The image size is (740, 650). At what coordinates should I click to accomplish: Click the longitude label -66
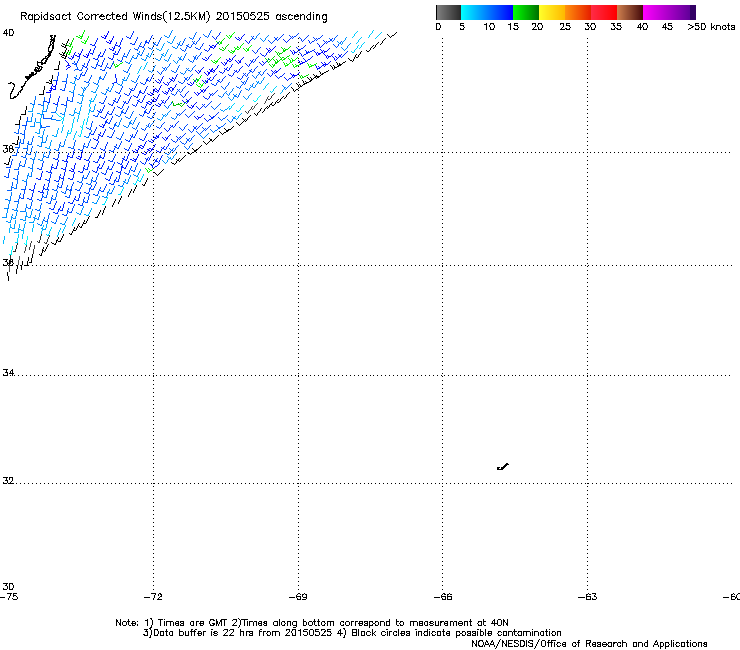click(443, 597)
